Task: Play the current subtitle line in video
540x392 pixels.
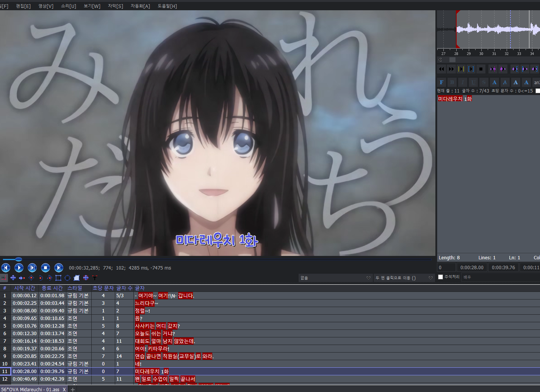Action: [x=32, y=268]
